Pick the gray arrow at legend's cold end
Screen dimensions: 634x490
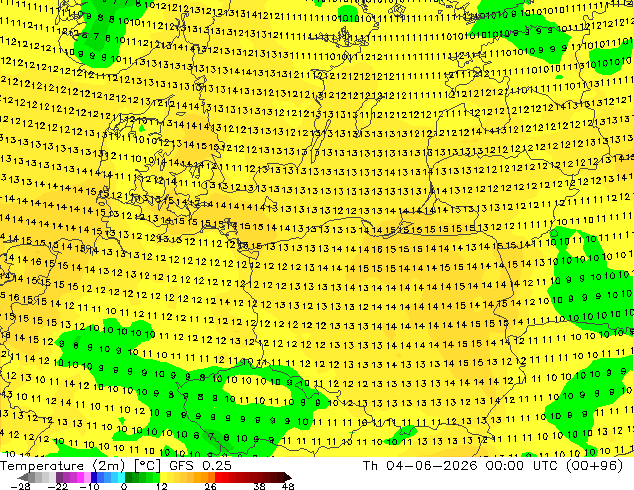[22, 477]
